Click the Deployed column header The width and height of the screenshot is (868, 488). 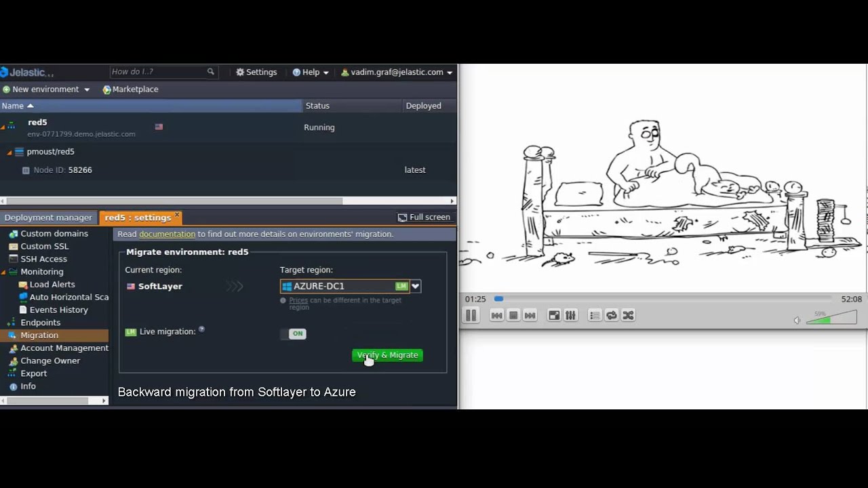[x=430, y=106]
